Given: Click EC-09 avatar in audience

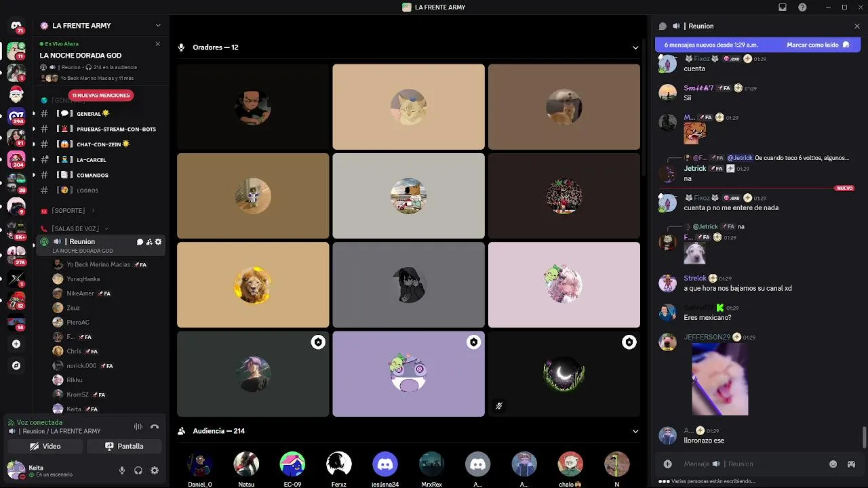Looking at the screenshot, I should 292,464.
